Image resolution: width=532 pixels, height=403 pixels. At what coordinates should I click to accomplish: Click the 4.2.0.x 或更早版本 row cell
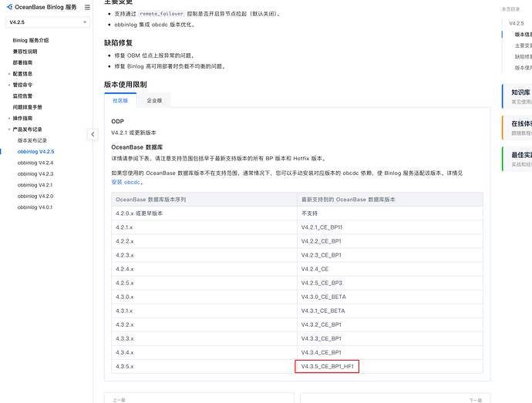coord(204,213)
